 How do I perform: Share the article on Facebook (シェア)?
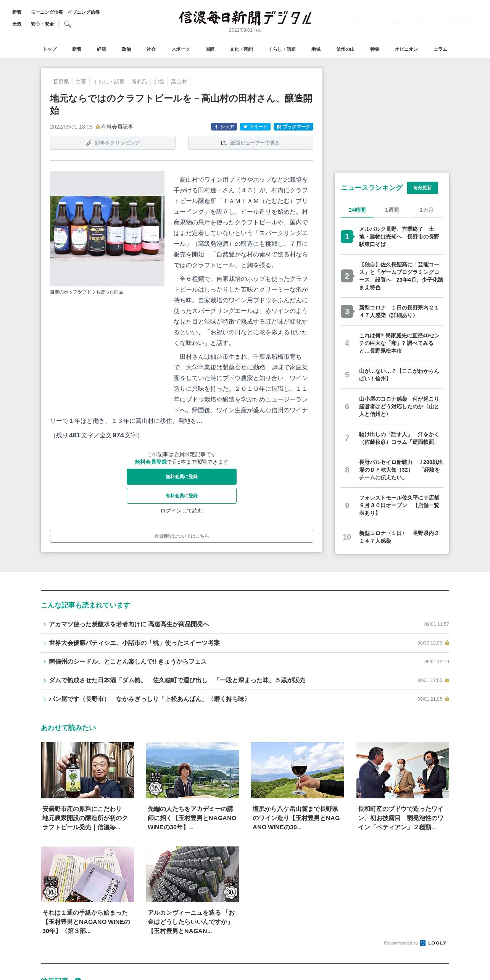coord(224,127)
